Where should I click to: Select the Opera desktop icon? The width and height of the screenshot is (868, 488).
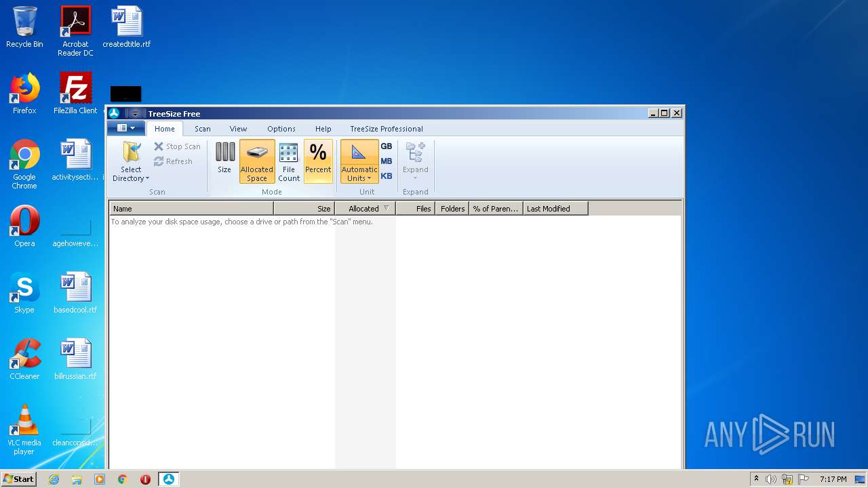[24, 226]
